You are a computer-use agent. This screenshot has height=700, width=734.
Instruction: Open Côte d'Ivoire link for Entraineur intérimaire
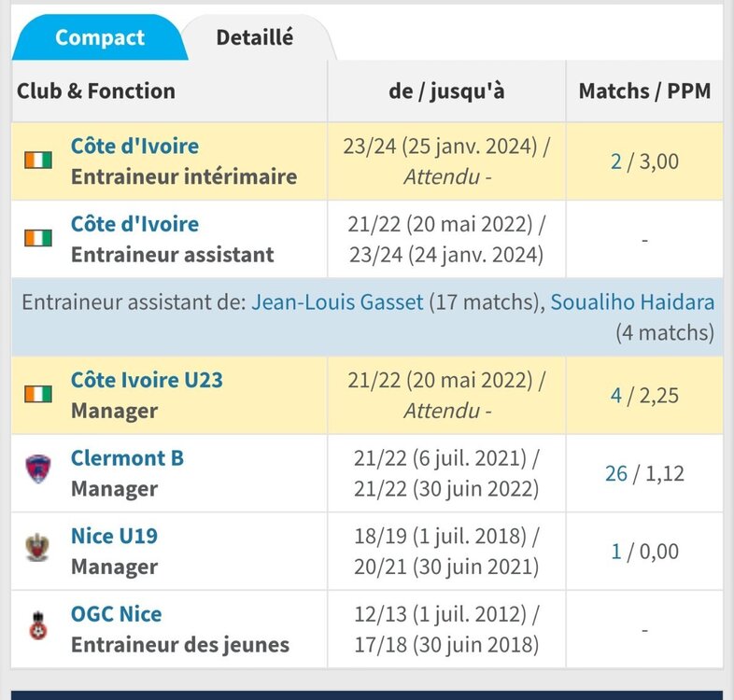pyautogui.click(x=134, y=147)
